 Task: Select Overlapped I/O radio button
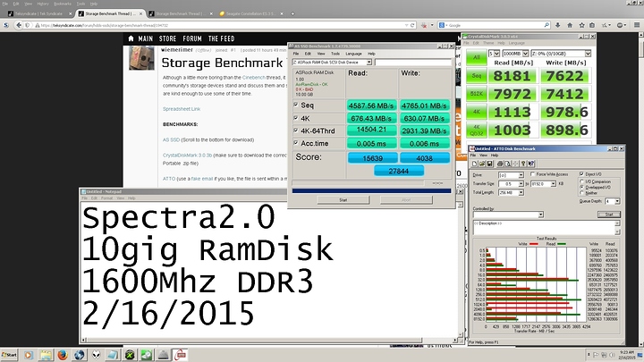pos(581,187)
